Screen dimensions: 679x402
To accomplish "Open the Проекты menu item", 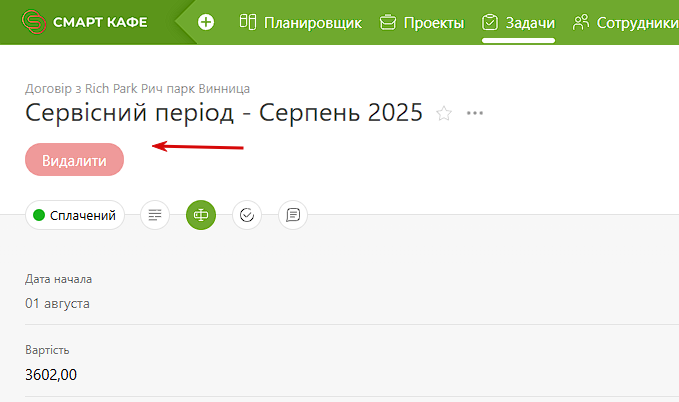I will (422, 23).
